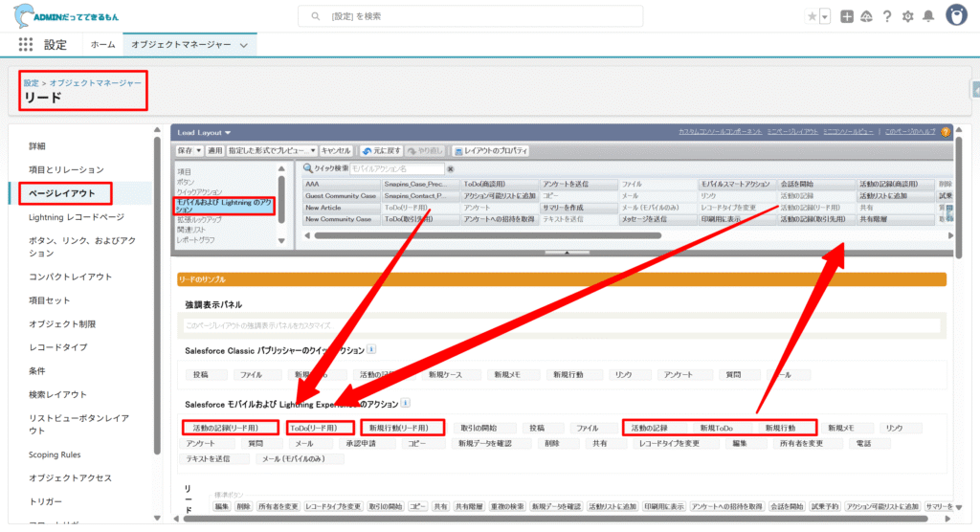Open the global actions plus icon
The height and width of the screenshot is (532, 980).
846,16
